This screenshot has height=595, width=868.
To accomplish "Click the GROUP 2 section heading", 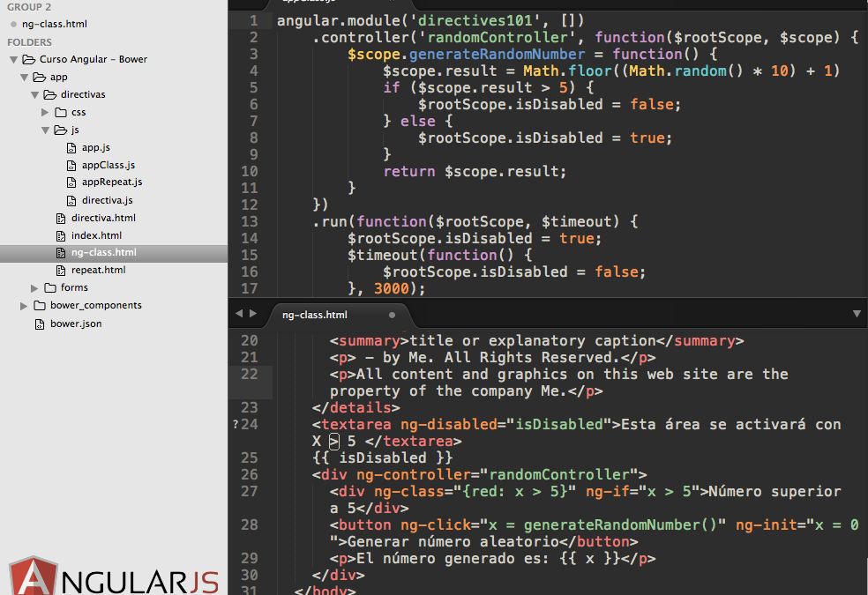I will point(29,7).
